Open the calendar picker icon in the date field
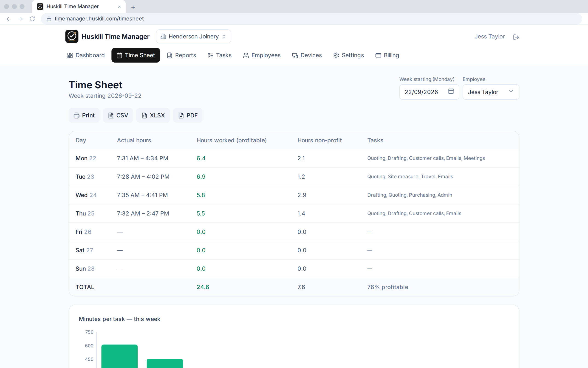 (451, 91)
